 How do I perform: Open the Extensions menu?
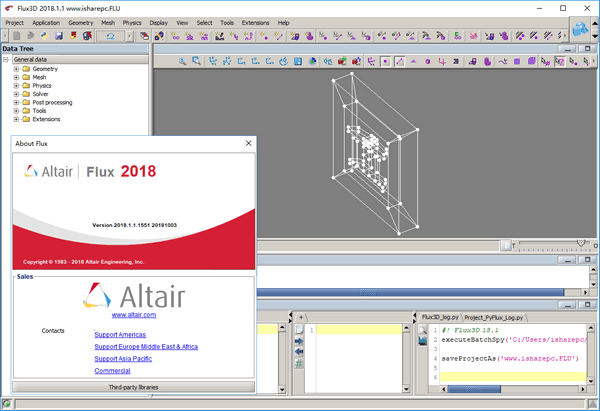pos(256,22)
